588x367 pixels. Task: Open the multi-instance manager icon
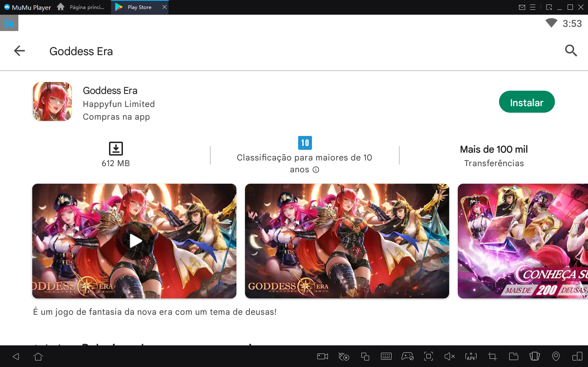[x=365, y=356]
